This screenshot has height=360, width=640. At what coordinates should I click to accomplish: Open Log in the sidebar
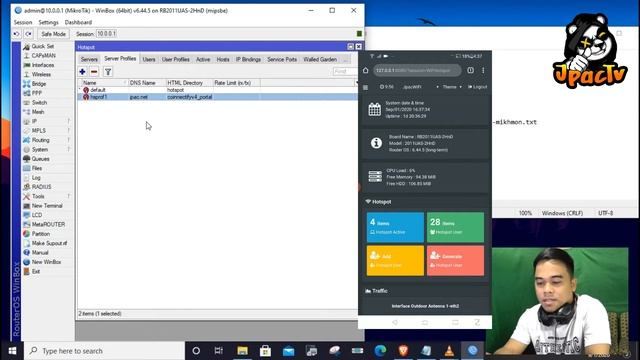pos(36,178)
